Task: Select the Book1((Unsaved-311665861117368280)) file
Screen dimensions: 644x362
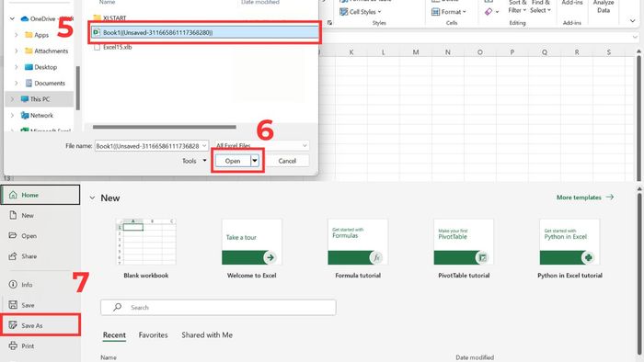Action: (x=204, y=32)
